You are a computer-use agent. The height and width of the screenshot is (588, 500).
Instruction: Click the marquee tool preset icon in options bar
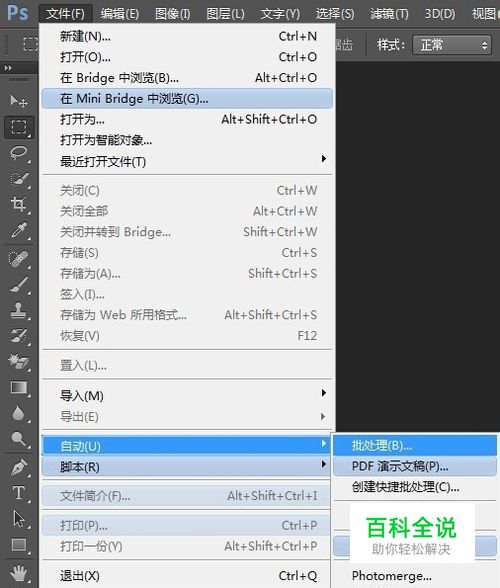(x=30, y=44)
